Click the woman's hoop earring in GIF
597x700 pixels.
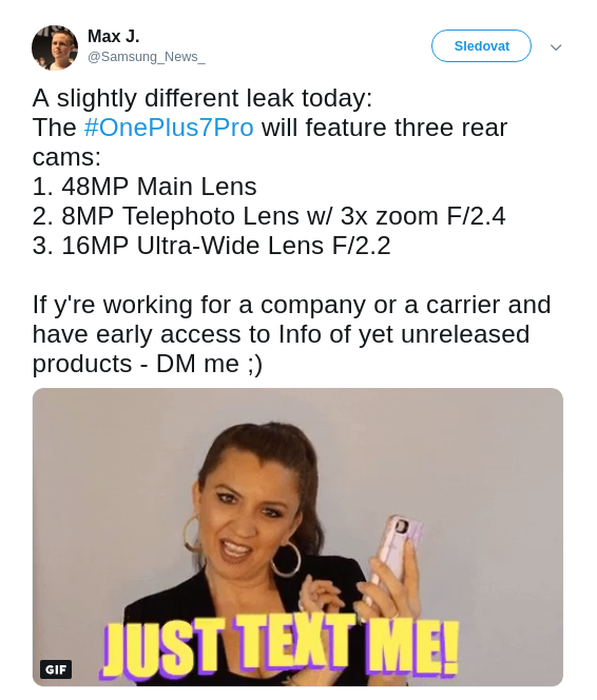pyautogui.click(x=286, y=559)
